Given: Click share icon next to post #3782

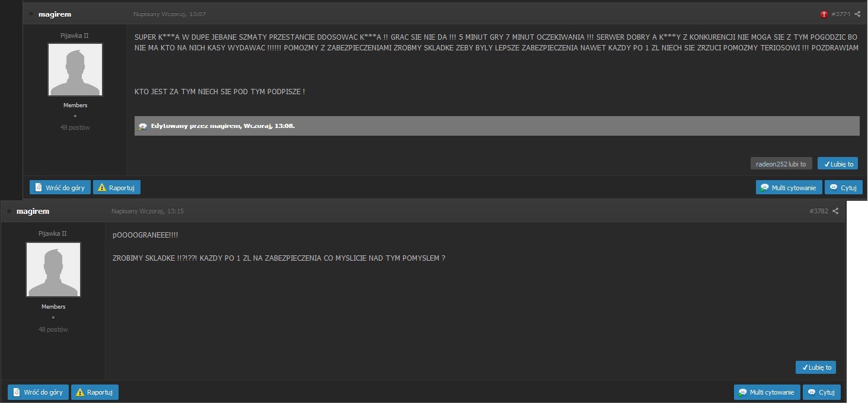Looking at the screenshot, I should 835,211.
